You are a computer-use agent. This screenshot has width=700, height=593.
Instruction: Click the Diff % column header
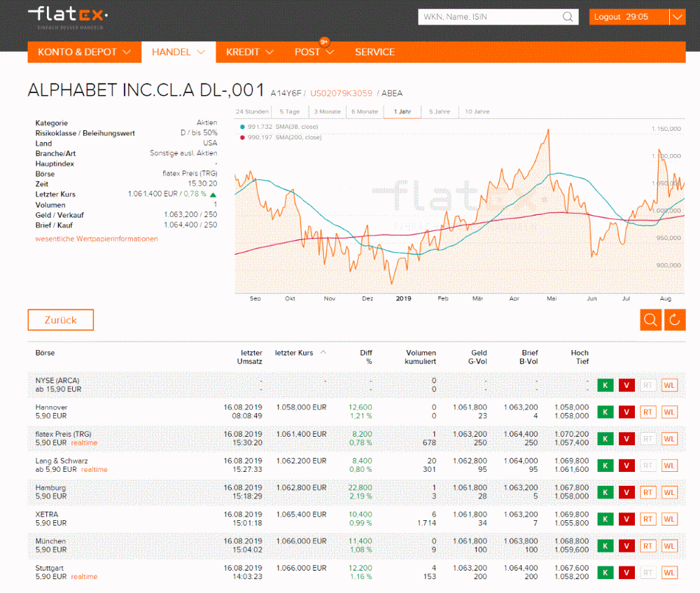[x=366, y=357]
